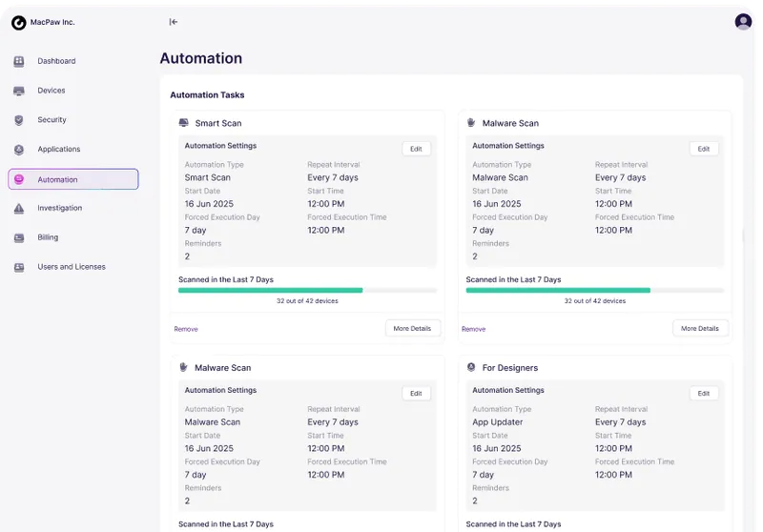Screen dimensions: 763x532
Task: Open the user profile avatar
Action: 743,22
